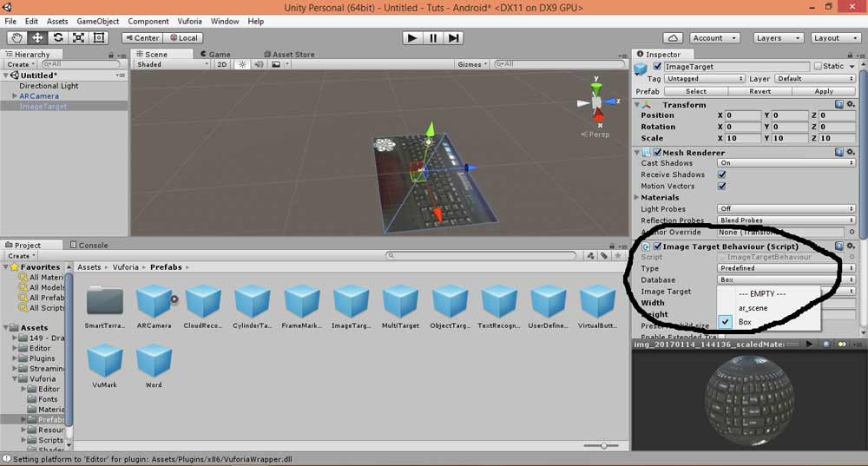Open the Tag dropdown

[704, 79]
